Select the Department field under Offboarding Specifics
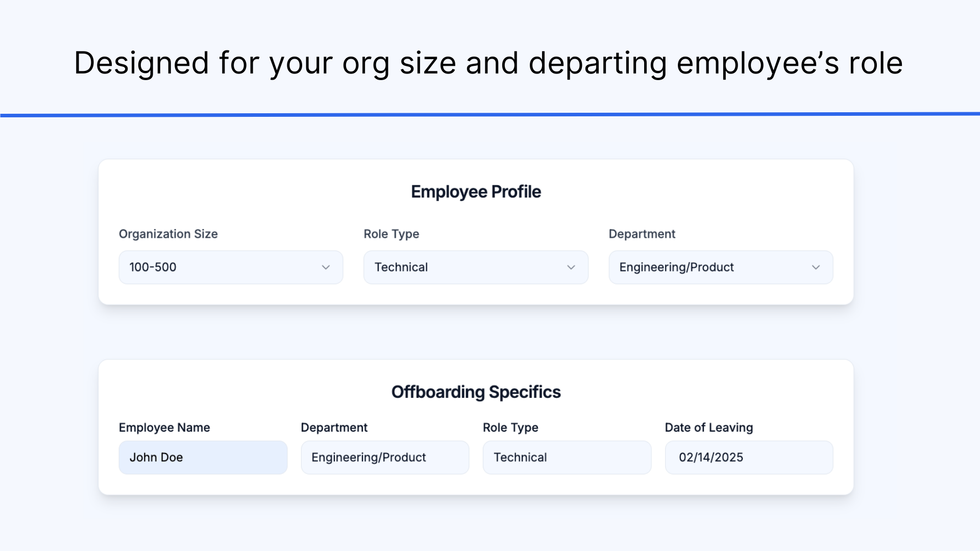Screen dimensions: 980x551 click(385, 458)
